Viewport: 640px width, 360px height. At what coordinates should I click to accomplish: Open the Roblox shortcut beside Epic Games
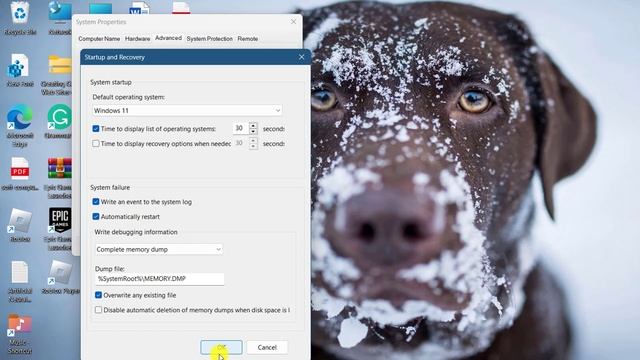20,225
